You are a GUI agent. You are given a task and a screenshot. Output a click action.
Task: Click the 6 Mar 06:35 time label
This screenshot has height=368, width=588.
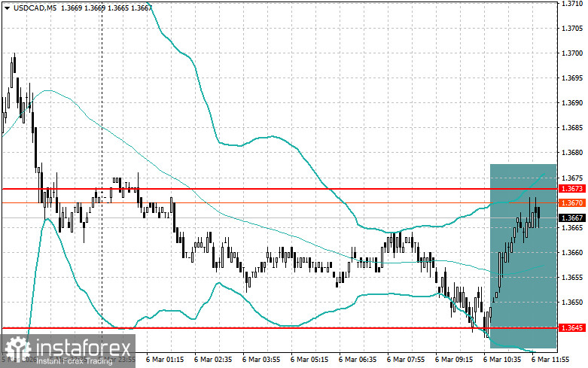(358, 360)
